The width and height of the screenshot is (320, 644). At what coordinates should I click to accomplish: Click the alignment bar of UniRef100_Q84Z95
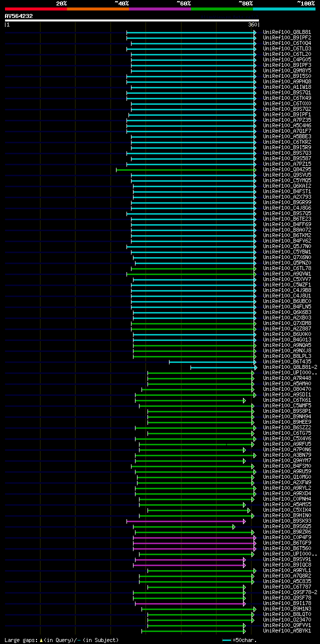coord(186,170)
